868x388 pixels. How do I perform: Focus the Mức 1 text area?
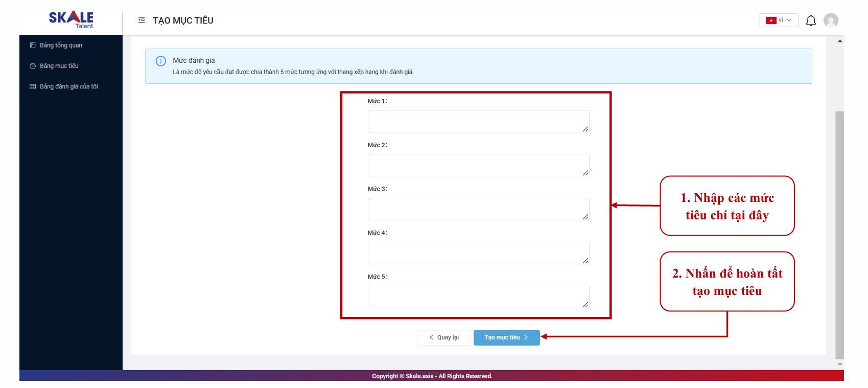(x=478, y=121)
